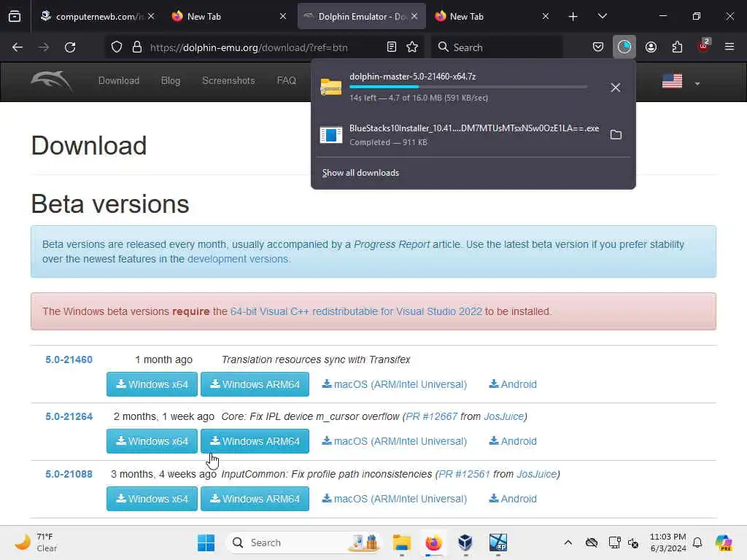Bookmark this page with the star icon

[x=412, y=47]
